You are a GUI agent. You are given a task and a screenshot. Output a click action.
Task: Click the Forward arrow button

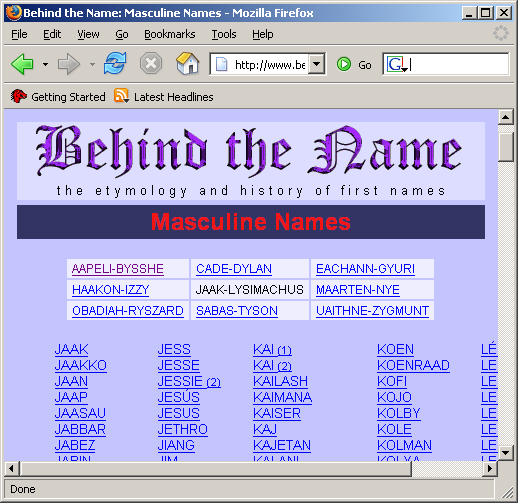(69, 64)
